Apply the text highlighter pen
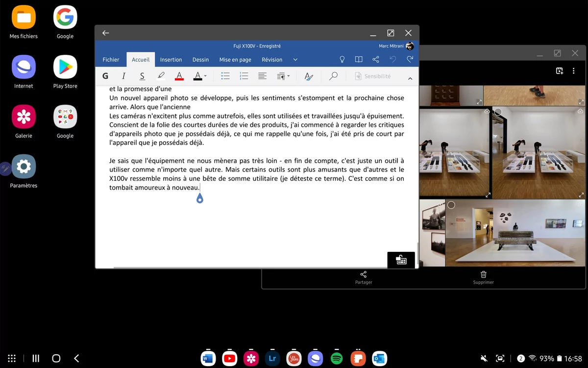This screenshot has width=588, height=368. point(161,76)
